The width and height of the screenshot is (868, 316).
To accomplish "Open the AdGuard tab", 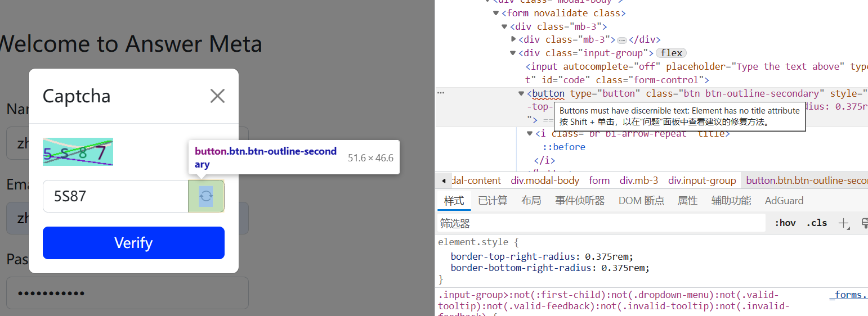I will tap(784, 201).
